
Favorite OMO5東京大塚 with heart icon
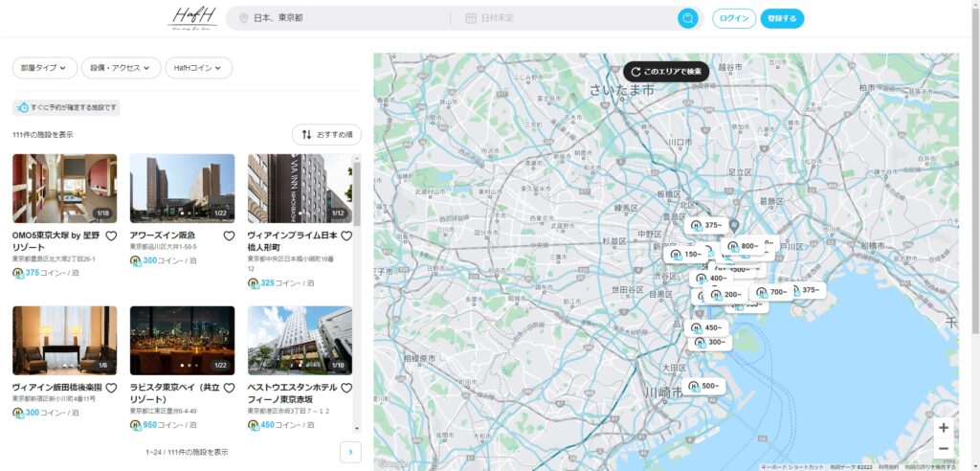tap(111, 235)
